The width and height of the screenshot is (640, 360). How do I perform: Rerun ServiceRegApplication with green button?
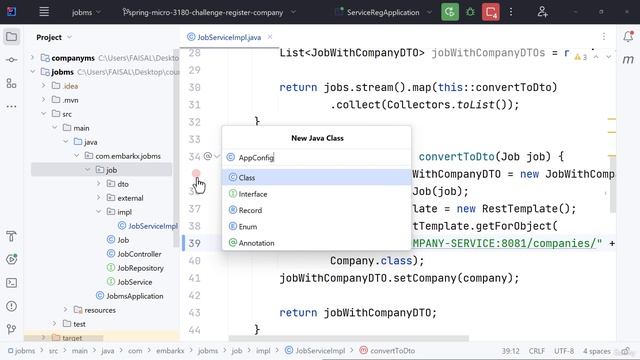pos(450,12)
